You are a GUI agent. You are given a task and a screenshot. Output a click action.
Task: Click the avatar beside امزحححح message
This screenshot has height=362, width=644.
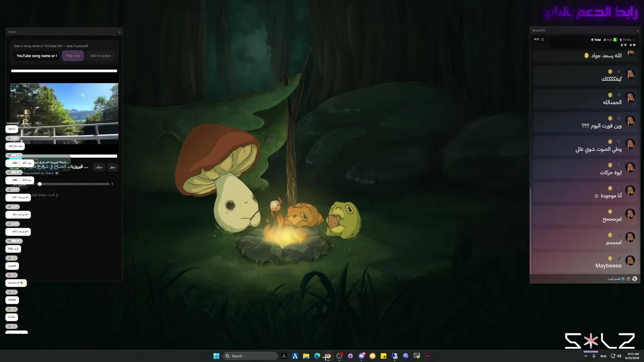pos(630,214)
